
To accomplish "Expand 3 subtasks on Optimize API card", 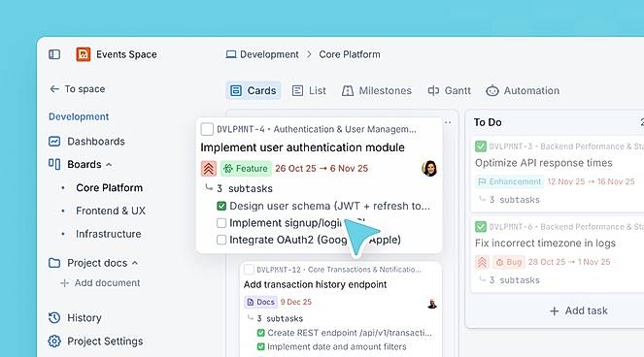I will point(509,200).
